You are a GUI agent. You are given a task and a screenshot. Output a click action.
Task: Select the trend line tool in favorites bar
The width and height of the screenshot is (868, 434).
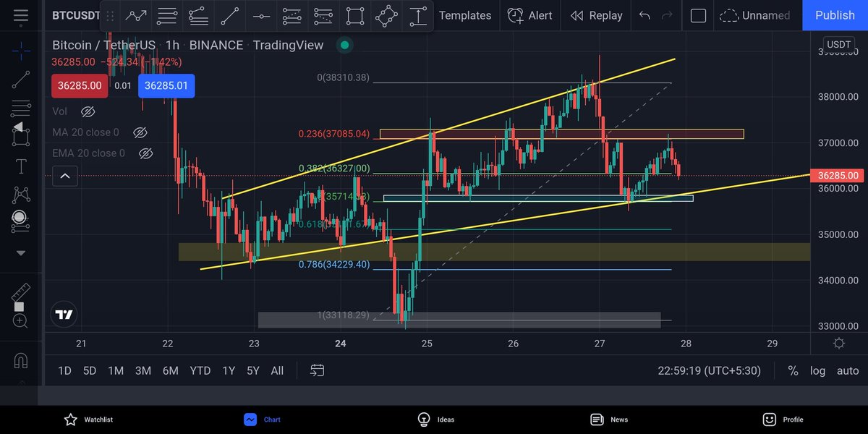(x=230, y=15)
